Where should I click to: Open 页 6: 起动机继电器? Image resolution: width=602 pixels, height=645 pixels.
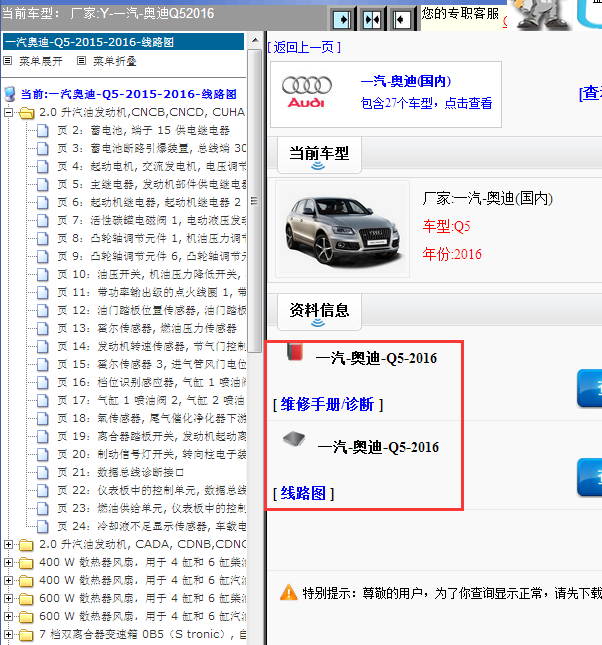click(x=149, y=202)
